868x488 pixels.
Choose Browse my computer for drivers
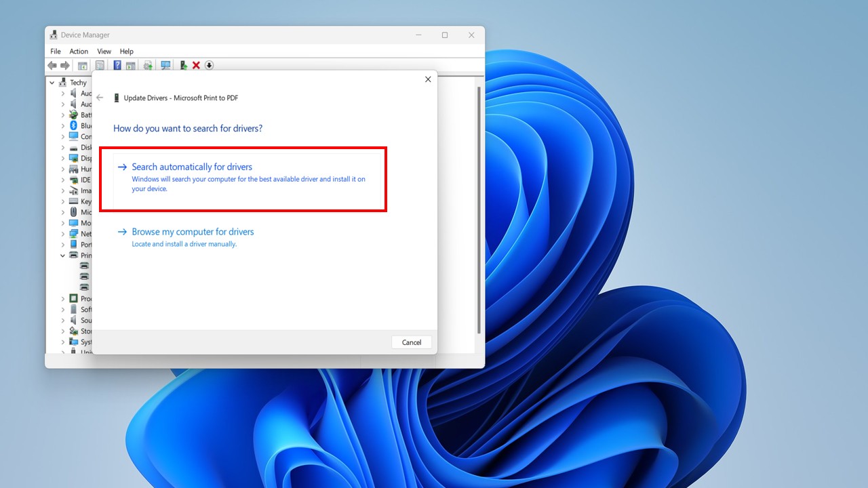coord(193,232)
